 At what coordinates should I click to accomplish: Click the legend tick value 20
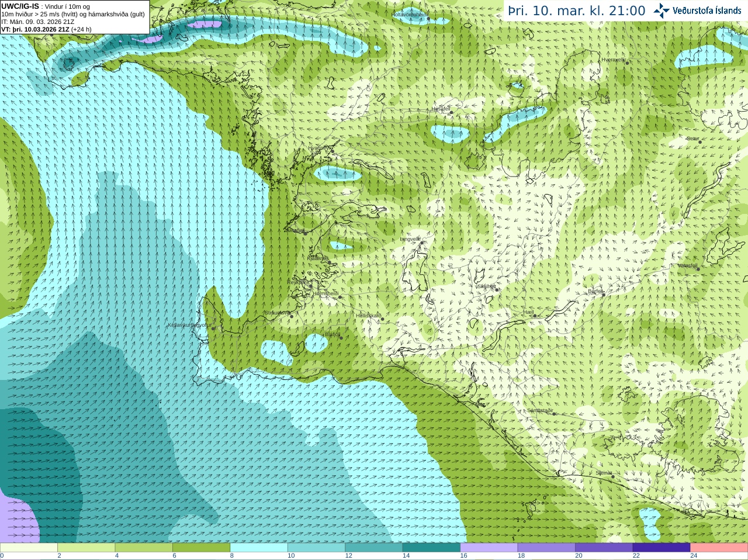(x=579, y=556)
